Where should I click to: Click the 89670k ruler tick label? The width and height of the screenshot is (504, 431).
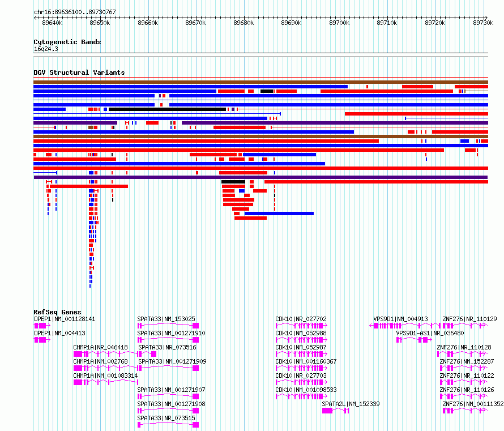tap(196, 23)
